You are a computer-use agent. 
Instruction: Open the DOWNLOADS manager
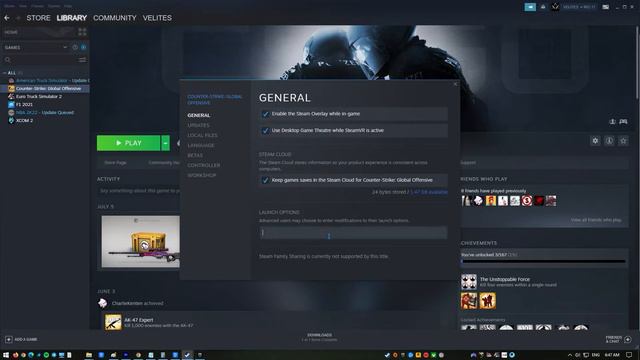click(320, 337)
